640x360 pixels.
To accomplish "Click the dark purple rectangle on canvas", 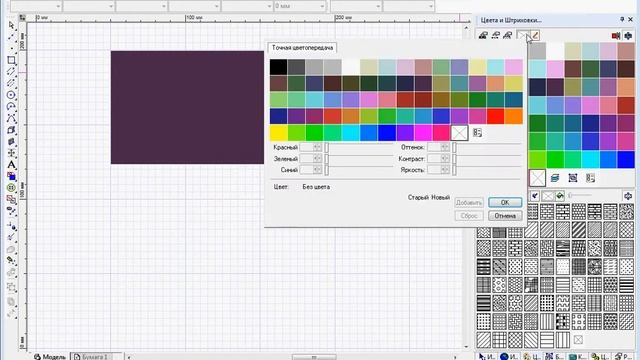I will pyautogui.click(x=187, y=107).
